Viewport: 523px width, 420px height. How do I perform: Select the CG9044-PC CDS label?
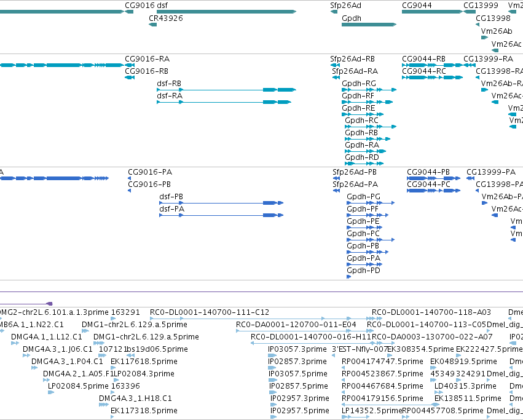point(428,184)
